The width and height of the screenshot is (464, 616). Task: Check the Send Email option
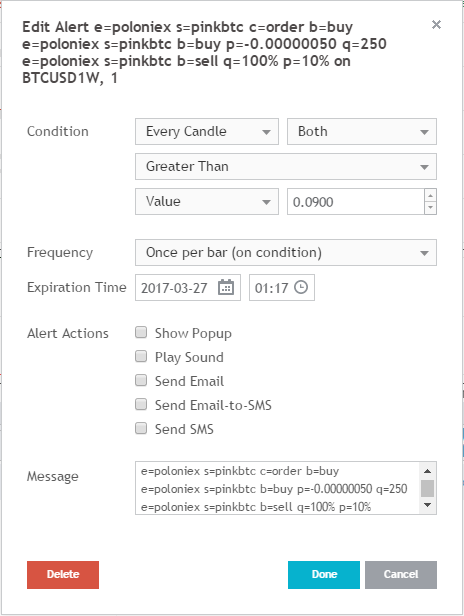[141, 380]
